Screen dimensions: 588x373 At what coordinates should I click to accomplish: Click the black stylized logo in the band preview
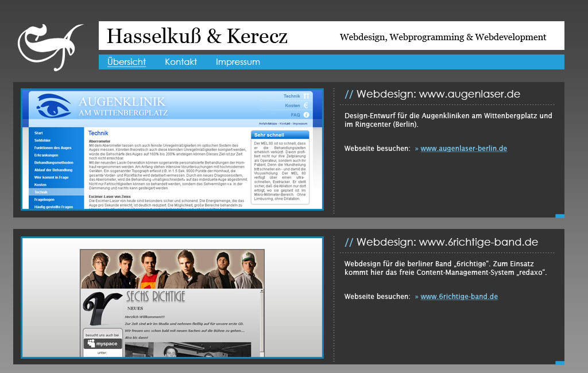click(102, 309)
